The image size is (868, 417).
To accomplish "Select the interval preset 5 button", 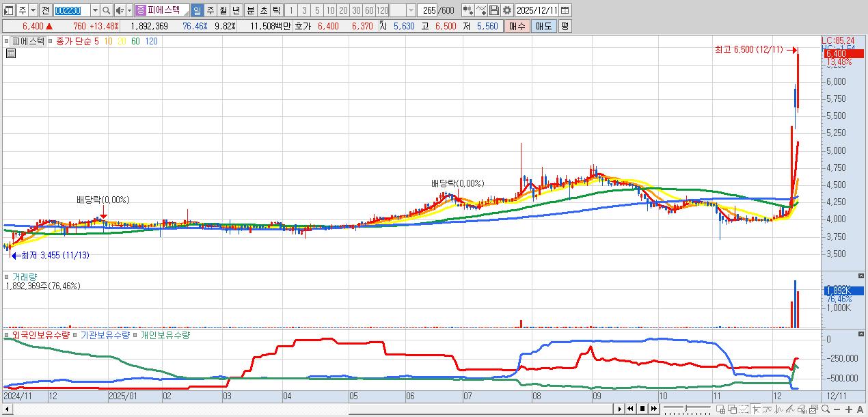I will [316, 10].
